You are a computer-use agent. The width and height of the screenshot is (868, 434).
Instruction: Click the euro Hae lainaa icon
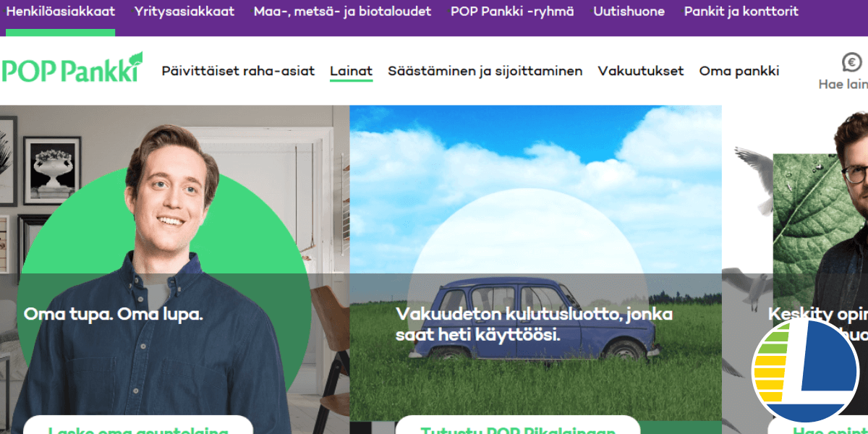pyautogui.click(x=854, y=63)
